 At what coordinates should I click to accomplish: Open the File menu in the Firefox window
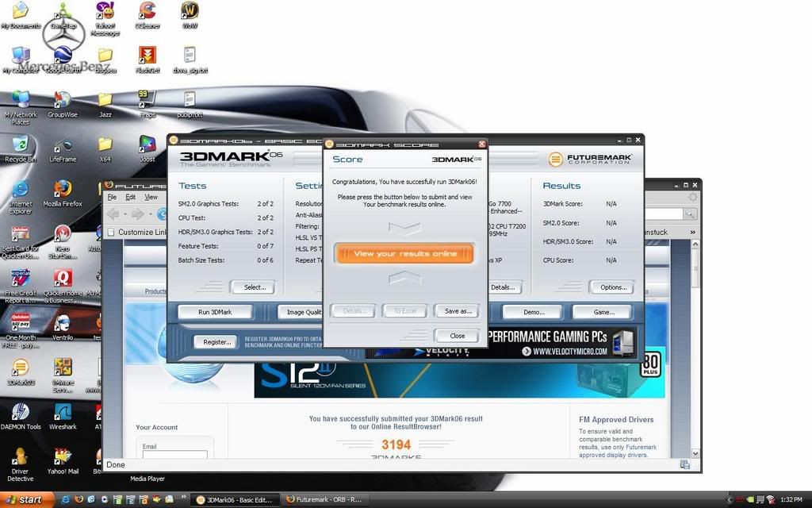click(x=112, y=197)
